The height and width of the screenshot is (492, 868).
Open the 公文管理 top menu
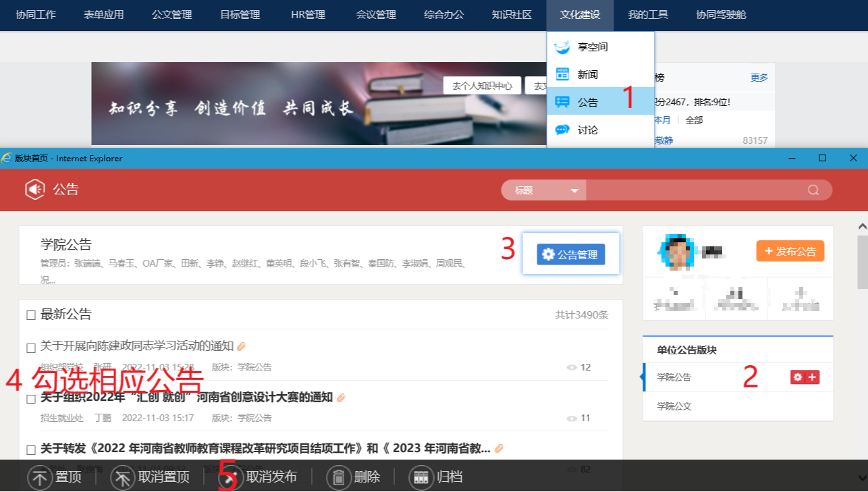[x=172, y=15]
